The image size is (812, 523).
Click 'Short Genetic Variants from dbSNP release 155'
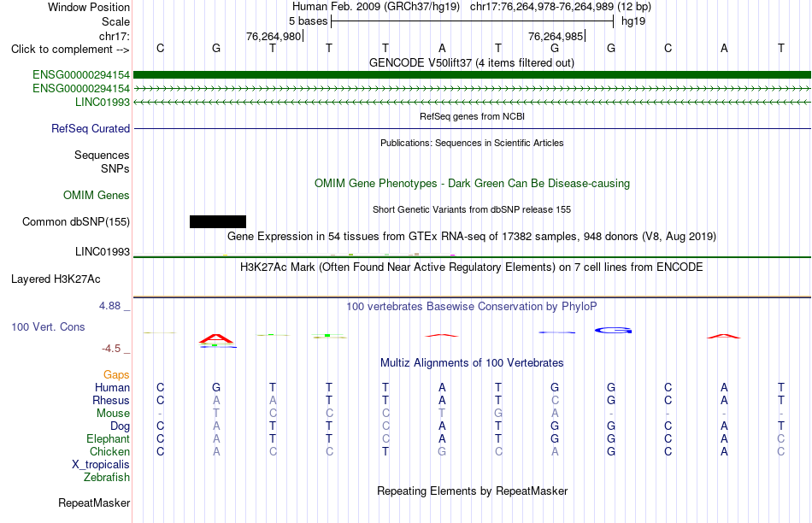pyautogui.click(x=472, y=209)
